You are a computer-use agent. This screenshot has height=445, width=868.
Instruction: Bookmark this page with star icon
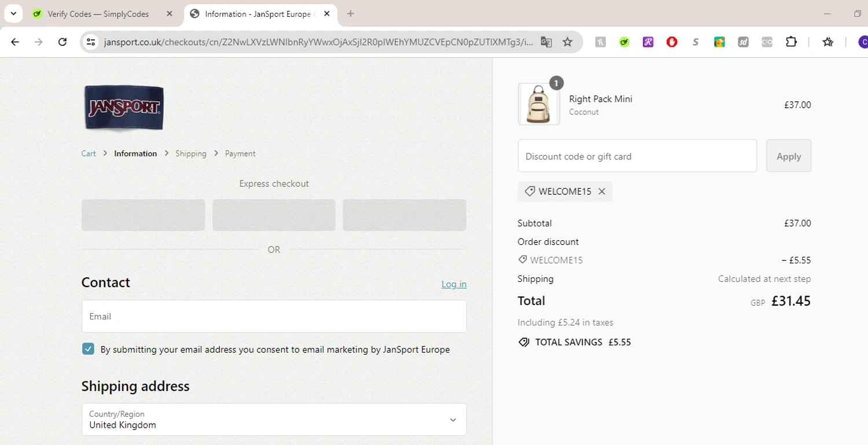pos(567,42)
